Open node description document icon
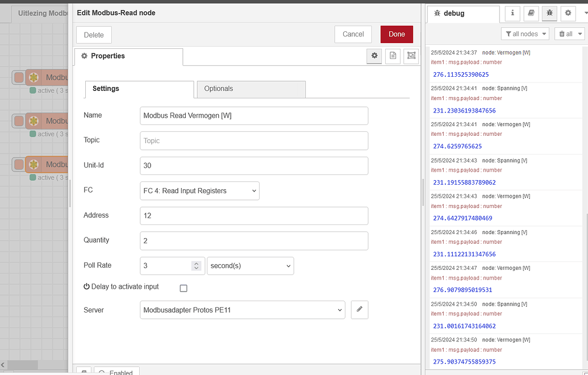Viewport: 588px width, 375px height. tap(393, 56)
